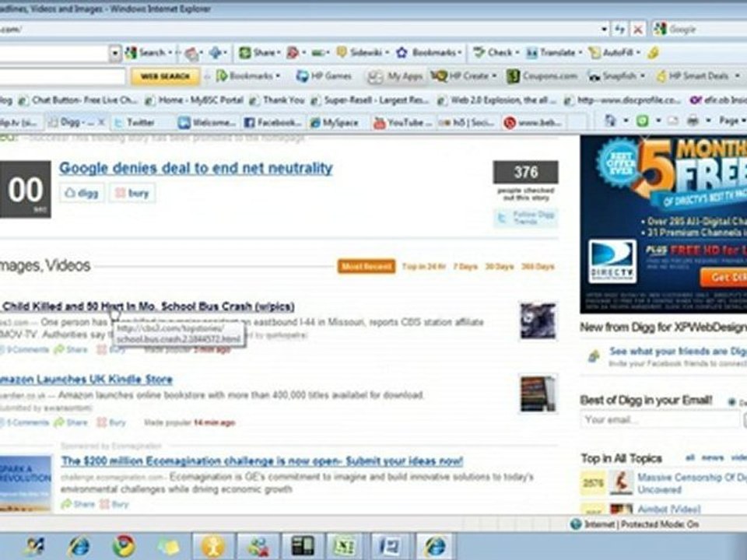Click the refresh button beside address bar
747x560 pixels.
pos(619,30)
